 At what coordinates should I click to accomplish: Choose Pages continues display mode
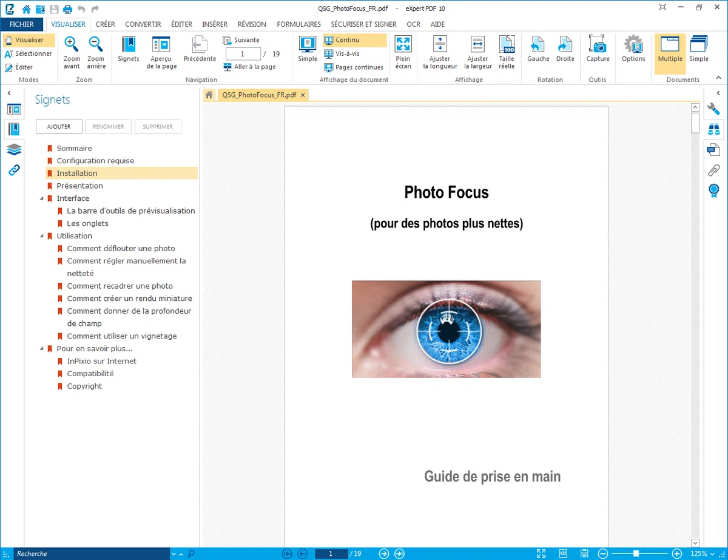click(354, 67)
